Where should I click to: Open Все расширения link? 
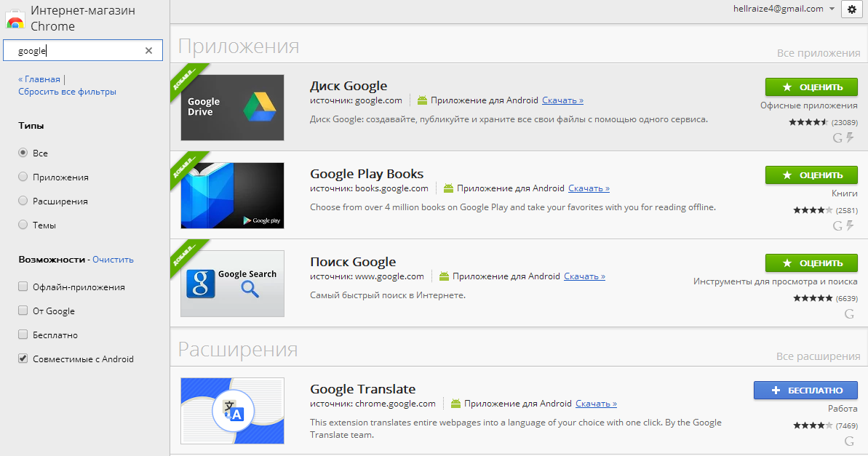(819, 356)
